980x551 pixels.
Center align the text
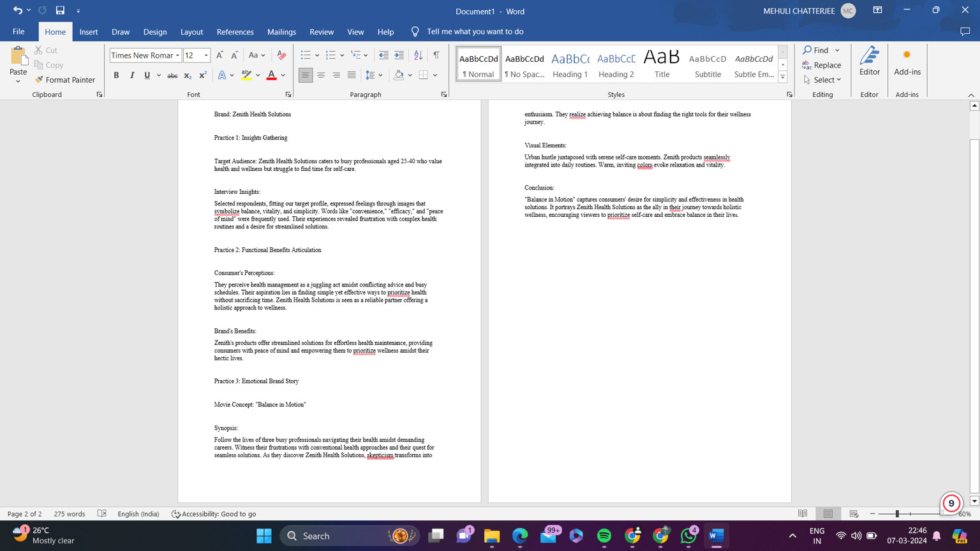[x=321, y=75]
